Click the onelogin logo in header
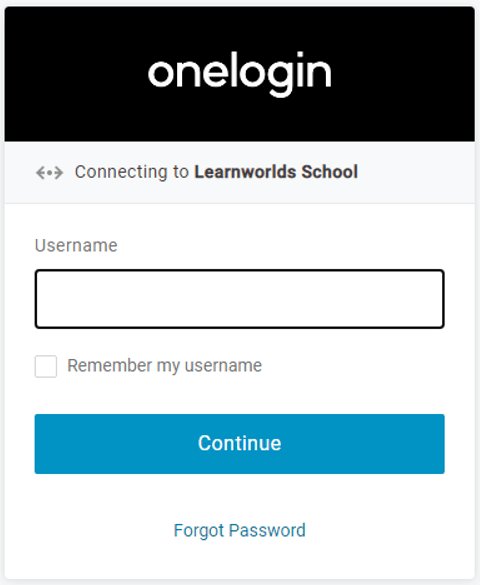The height and width of the screenshot is (585, 480). [x=240, y=73]
